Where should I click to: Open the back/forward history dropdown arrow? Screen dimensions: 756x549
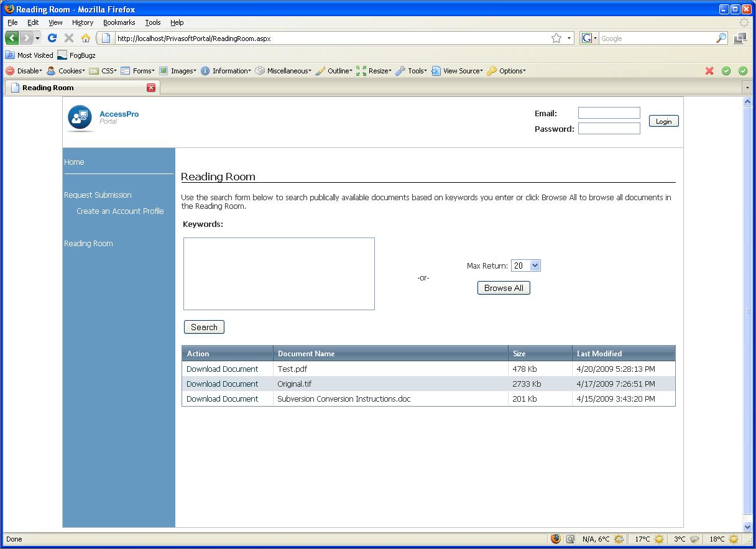coord(37,39)
